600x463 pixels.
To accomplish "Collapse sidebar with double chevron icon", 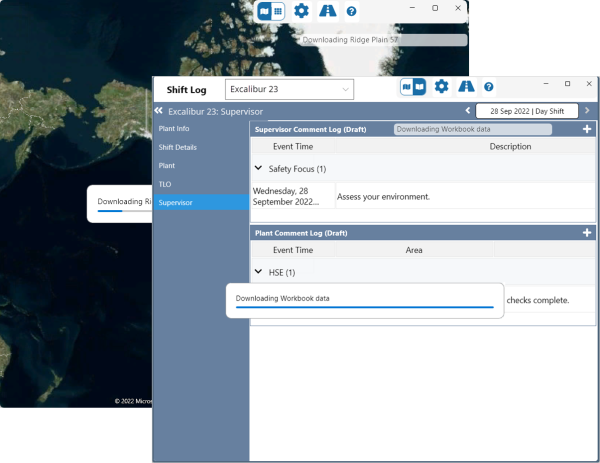I will coord(158,110).
